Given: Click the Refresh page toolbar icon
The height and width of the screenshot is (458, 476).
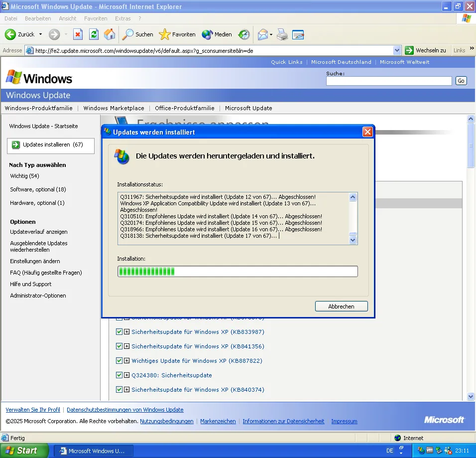Looking at the screenshot, I should pyautogui.click(x=94, y=34).
